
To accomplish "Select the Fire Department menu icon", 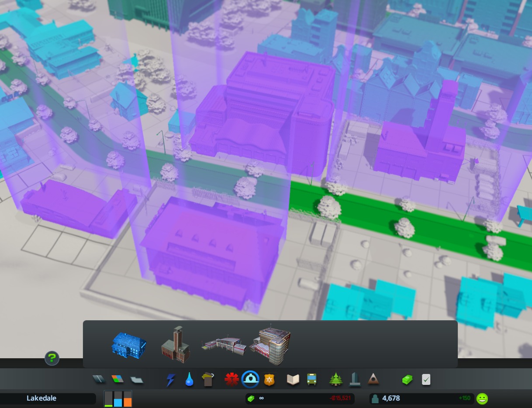I will coord(250,380).
